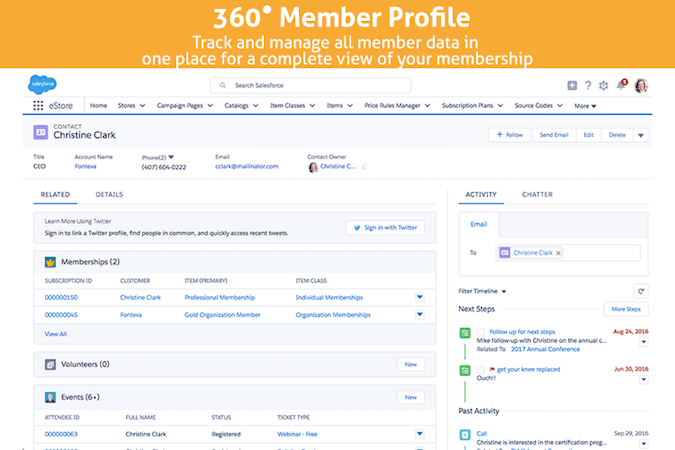
Task: Click Sign in with Twitter
Action: click(x=385, y=228)
